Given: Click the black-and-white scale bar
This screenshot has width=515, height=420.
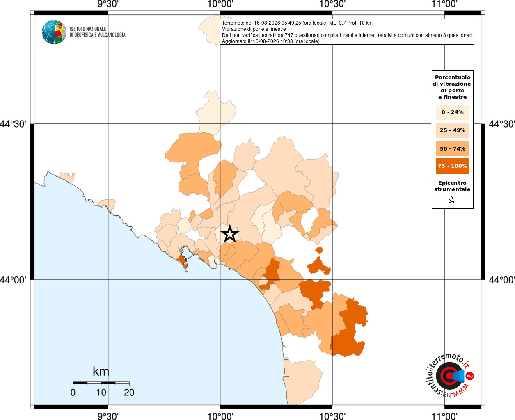Looking at the screenshot, I should pyautogui.click(x=101, y=383).
